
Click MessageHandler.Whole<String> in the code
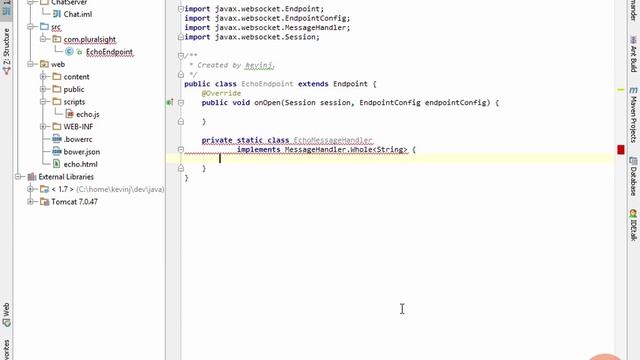346,149
